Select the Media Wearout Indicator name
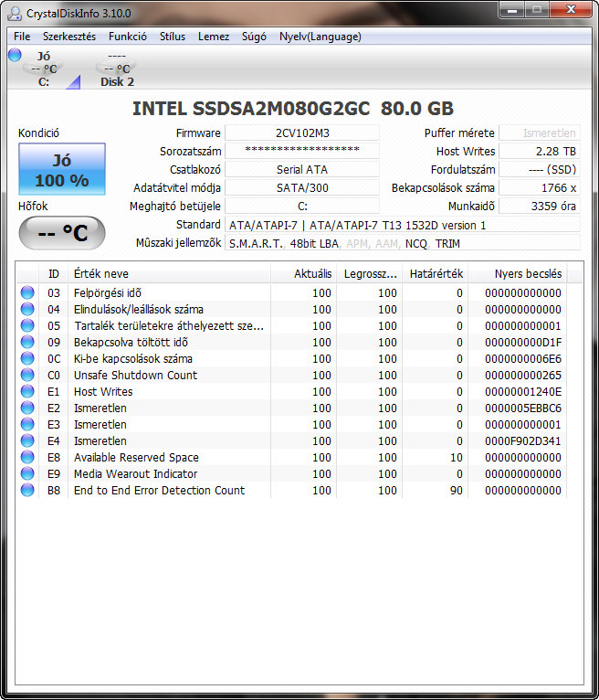This screenshot has height=700, width=599. click(135, 473)
